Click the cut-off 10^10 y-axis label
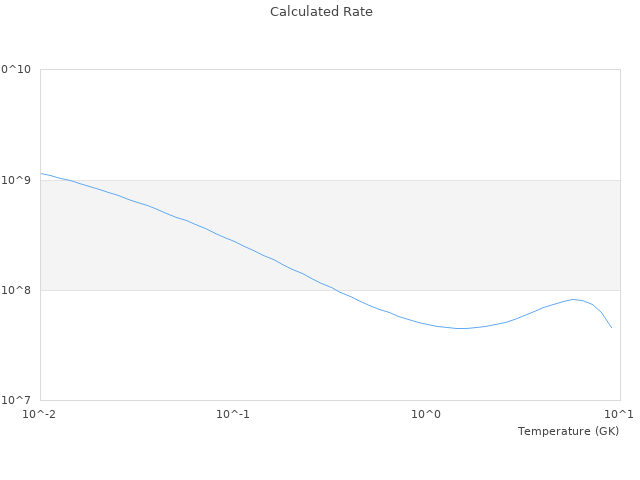640x480 pixels. coord(16,70)
